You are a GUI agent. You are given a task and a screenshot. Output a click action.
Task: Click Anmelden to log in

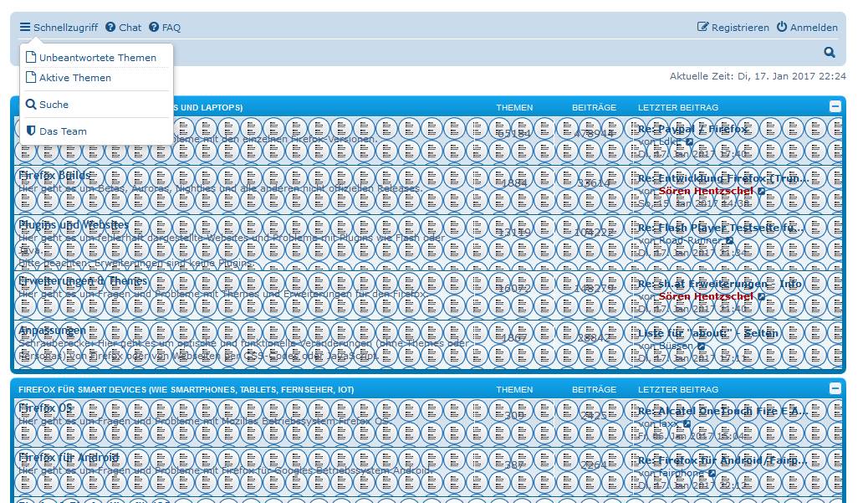tap(807, 27)
